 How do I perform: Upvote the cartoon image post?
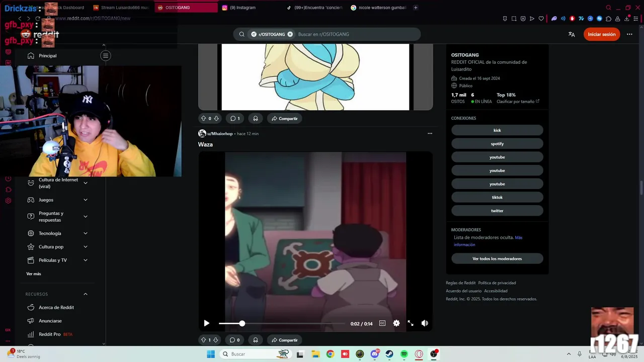coord(203,119)
